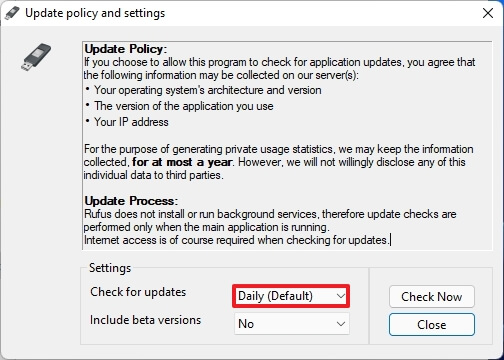
Task: Click the chevron arrow beside No
Action: tap(341, 324)
